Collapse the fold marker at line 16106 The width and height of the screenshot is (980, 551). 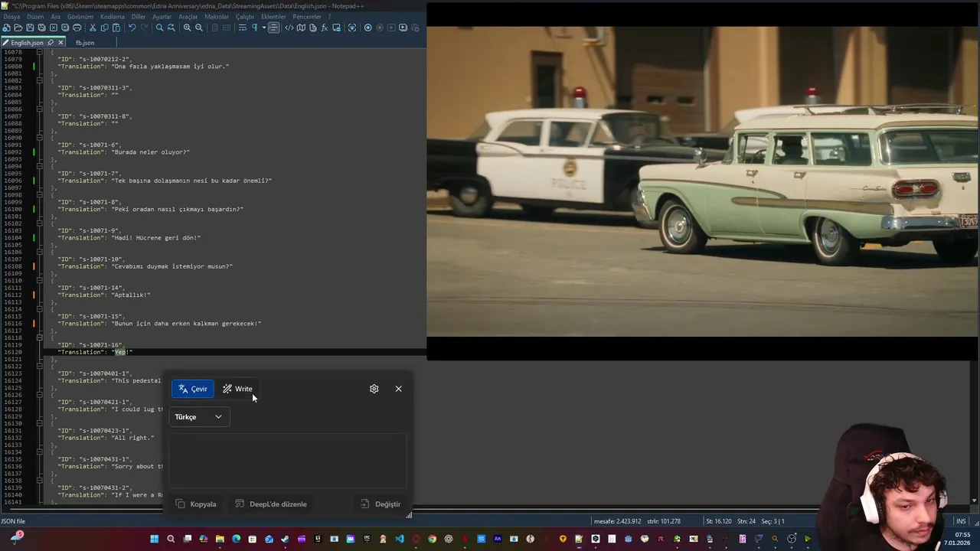pyautogui.click(x=40, y=252)
